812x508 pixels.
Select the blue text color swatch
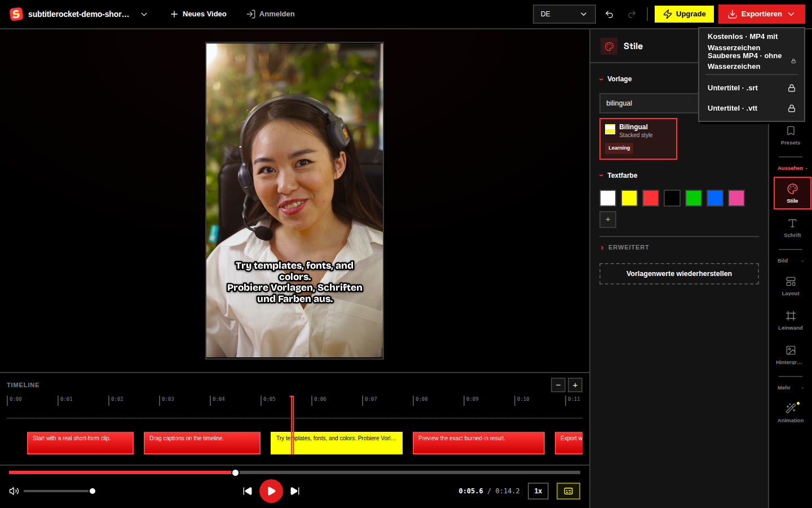tap(715, 198)
